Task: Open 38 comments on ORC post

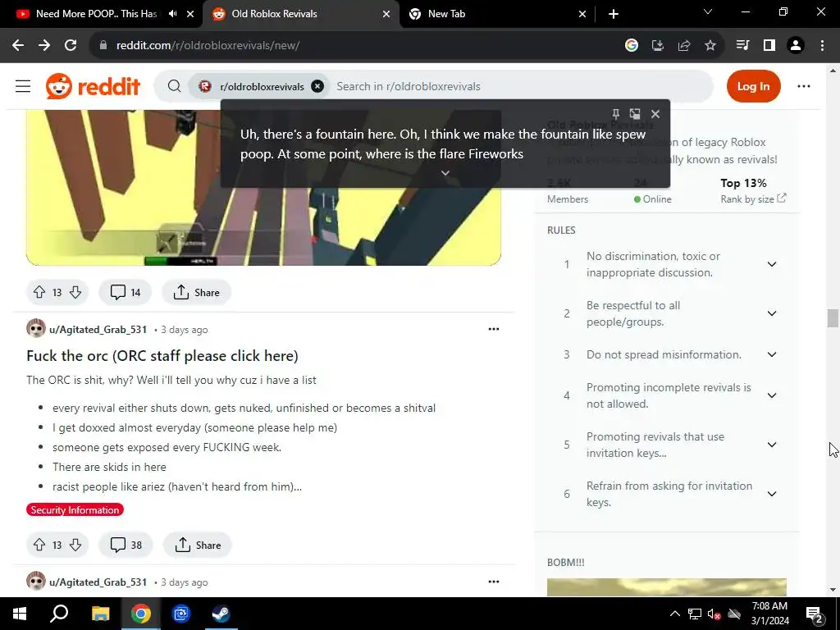Action: click(126, 545)
